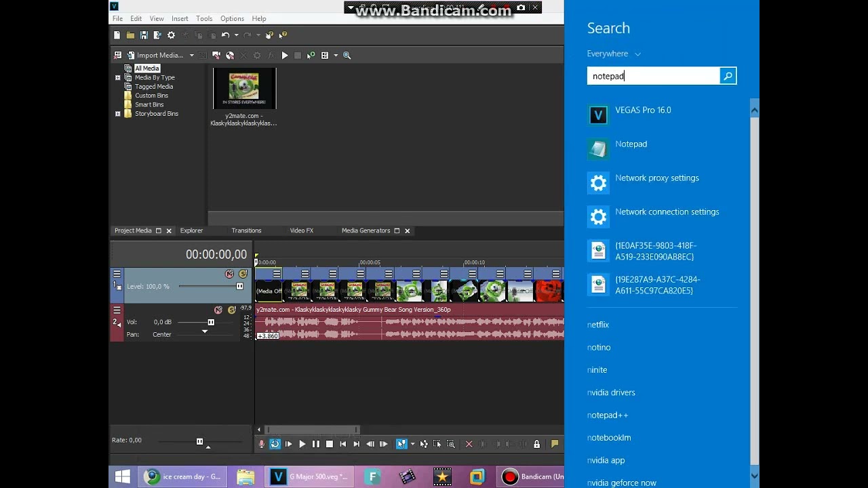The width and height of the screenshot is (868, 488).
Task: Click the video track Level slider handle
Action: pyautogui.click(x=239, y=286)
